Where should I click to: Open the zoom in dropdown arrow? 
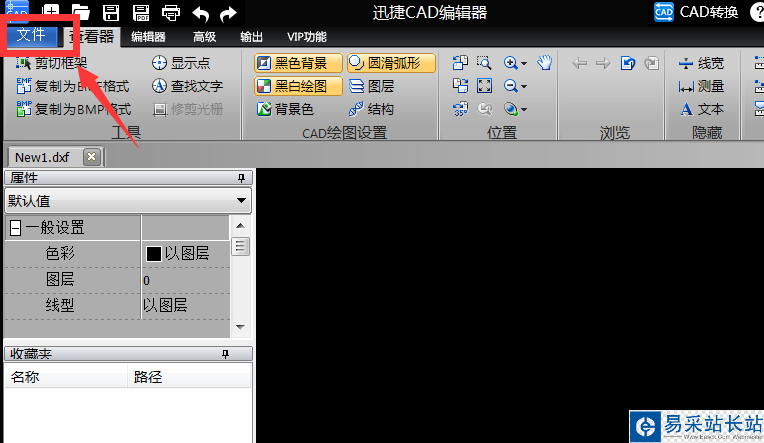coord(524,63)
